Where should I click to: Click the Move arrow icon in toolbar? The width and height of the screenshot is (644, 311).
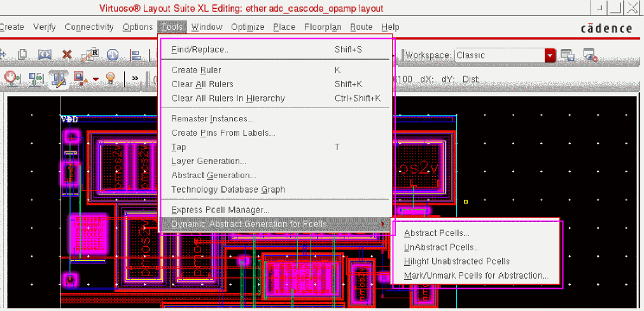click(2, 55)
